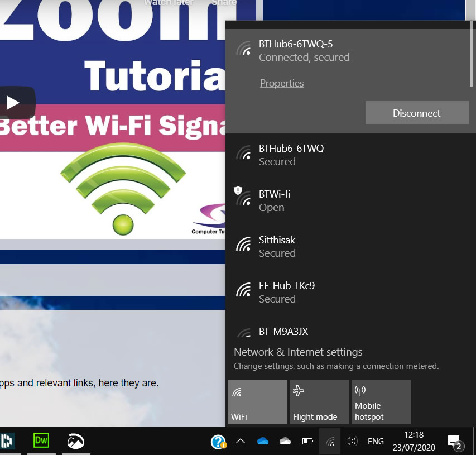476x455 pixels.
Task: Click the network list scrollbar thumb
Action: point(471,54)
